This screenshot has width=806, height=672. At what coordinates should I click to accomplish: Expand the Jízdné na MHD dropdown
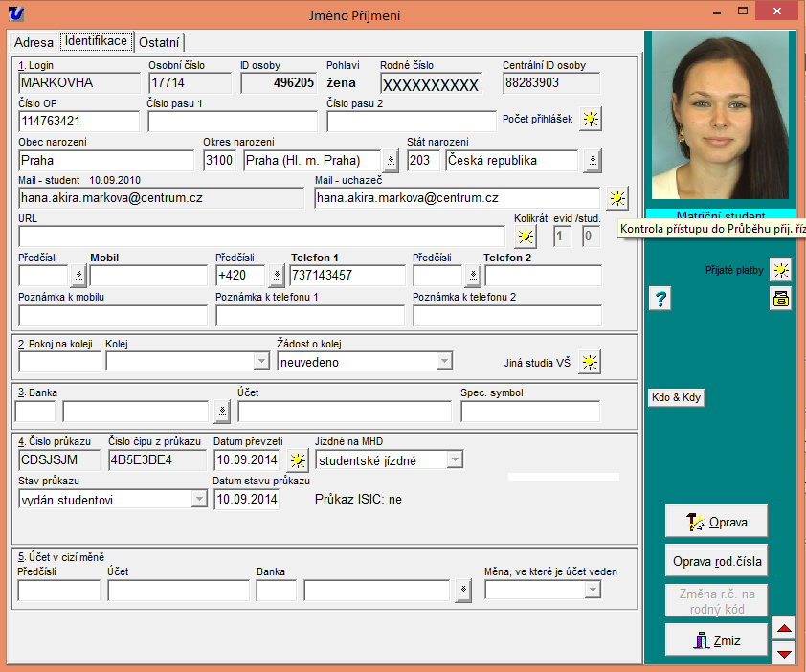pyautogui.click(x=455, y=460)
